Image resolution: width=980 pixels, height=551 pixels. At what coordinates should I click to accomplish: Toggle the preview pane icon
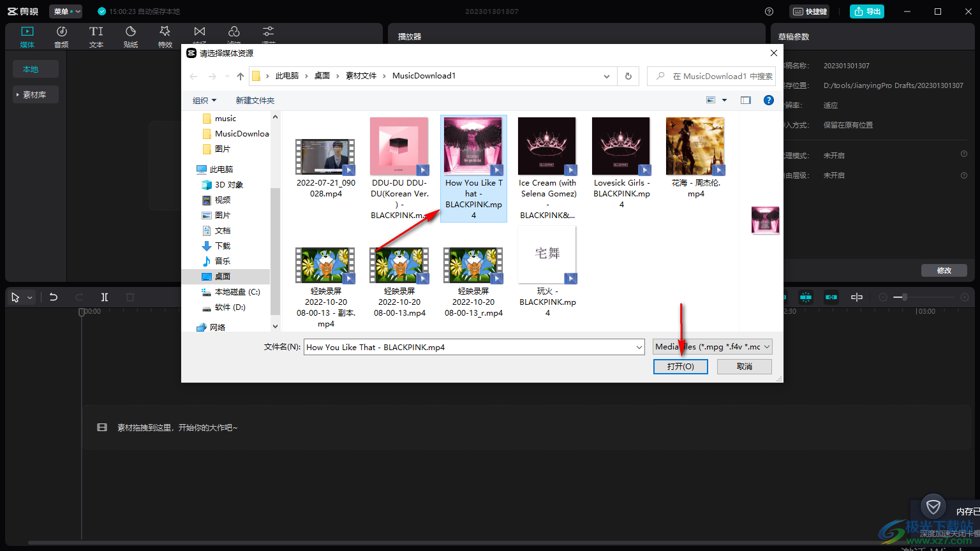(x=746, y=100)
